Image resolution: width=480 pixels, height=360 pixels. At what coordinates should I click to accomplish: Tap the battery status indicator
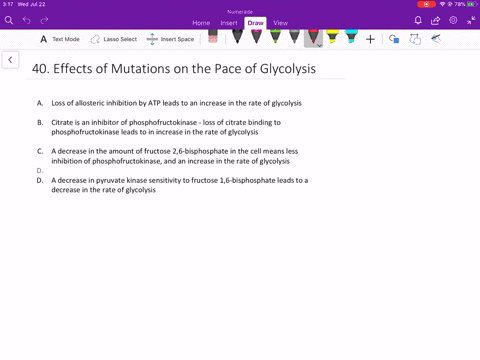tap(472, 4)
